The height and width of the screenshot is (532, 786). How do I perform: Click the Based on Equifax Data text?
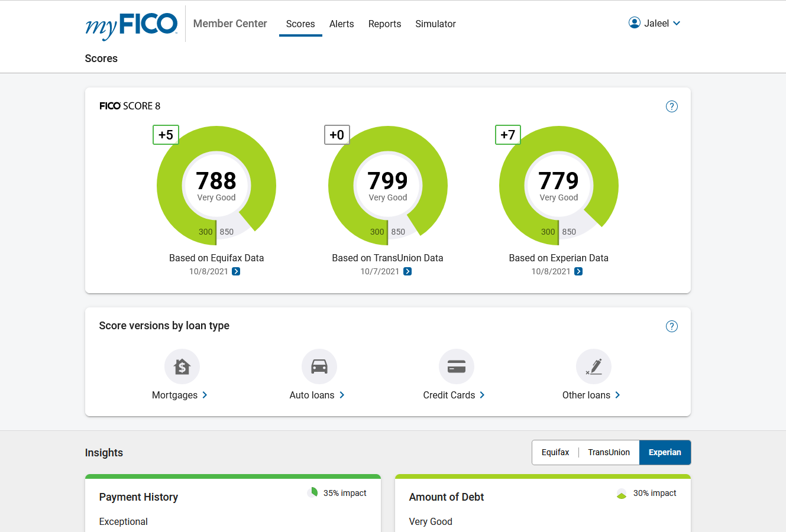click(x=216, y=258)
